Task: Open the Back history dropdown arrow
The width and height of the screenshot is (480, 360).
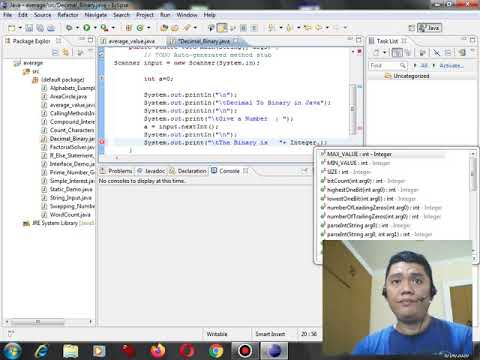Action: point(327,28)
